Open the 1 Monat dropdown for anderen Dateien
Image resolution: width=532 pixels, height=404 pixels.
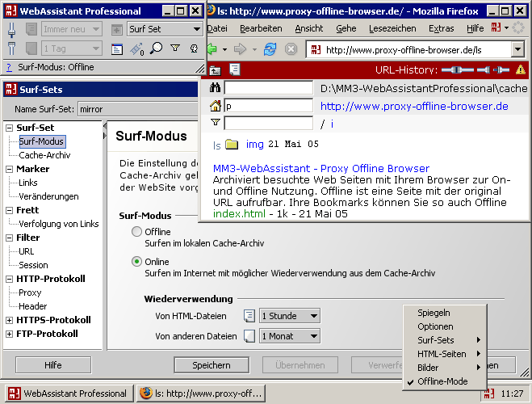point(290,336)
